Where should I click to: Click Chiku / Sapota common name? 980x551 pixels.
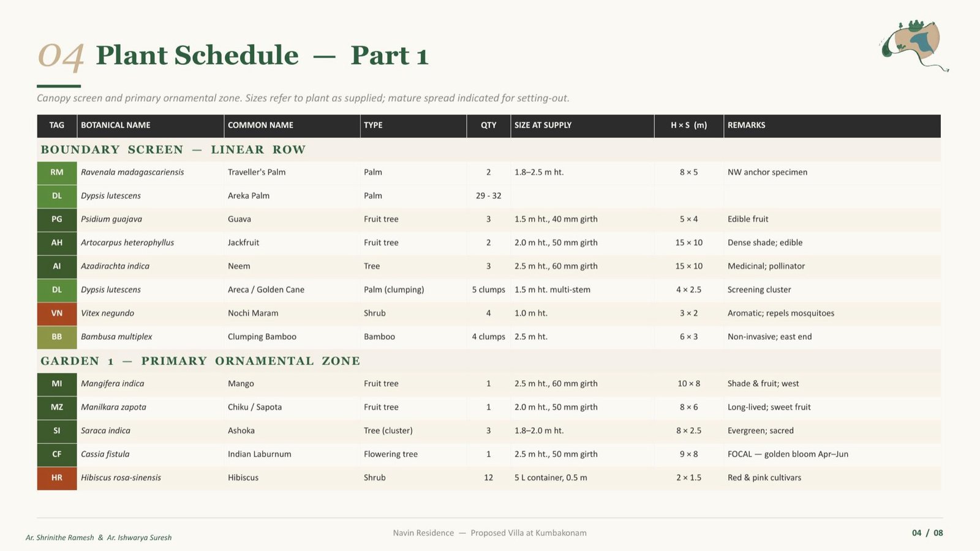tap(255, 407)
